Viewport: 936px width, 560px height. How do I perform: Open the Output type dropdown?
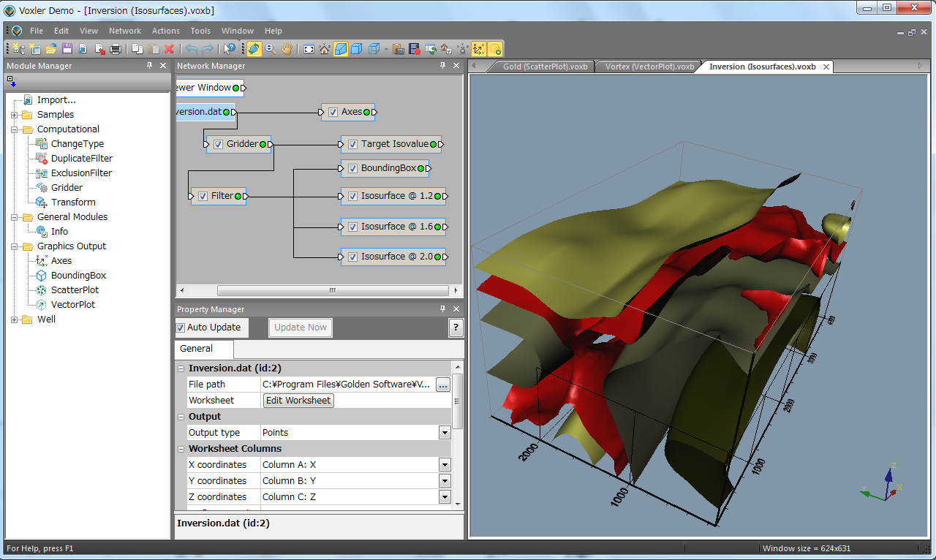coord(445,433)
